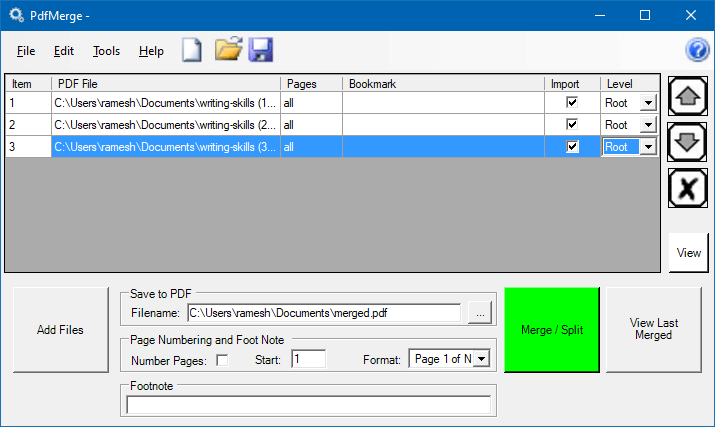Click the Level column header
The width and height of the screenshot is (715, 427).
click(x=630, y=83)
